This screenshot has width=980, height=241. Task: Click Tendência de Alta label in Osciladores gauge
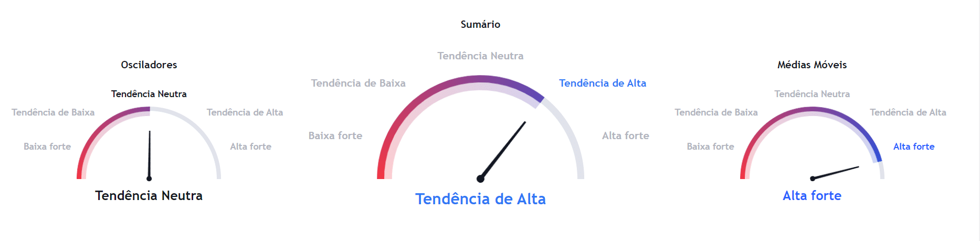coord(245,112)
